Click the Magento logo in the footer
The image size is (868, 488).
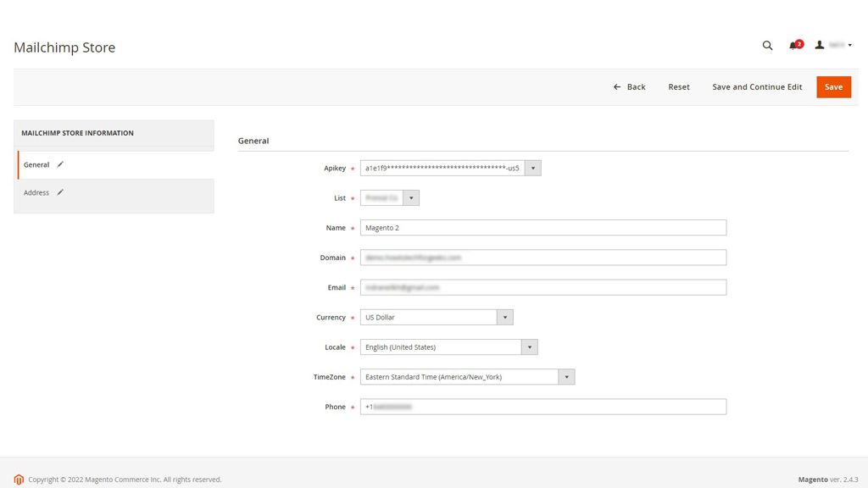(x=19, y=479)
